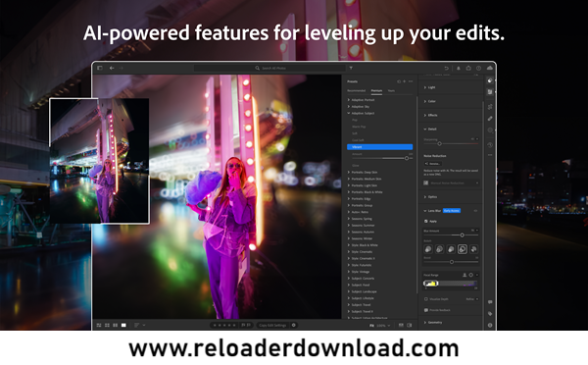
Task: Toggle Lens Blur visibility eye icon
Action: point(475,211)
